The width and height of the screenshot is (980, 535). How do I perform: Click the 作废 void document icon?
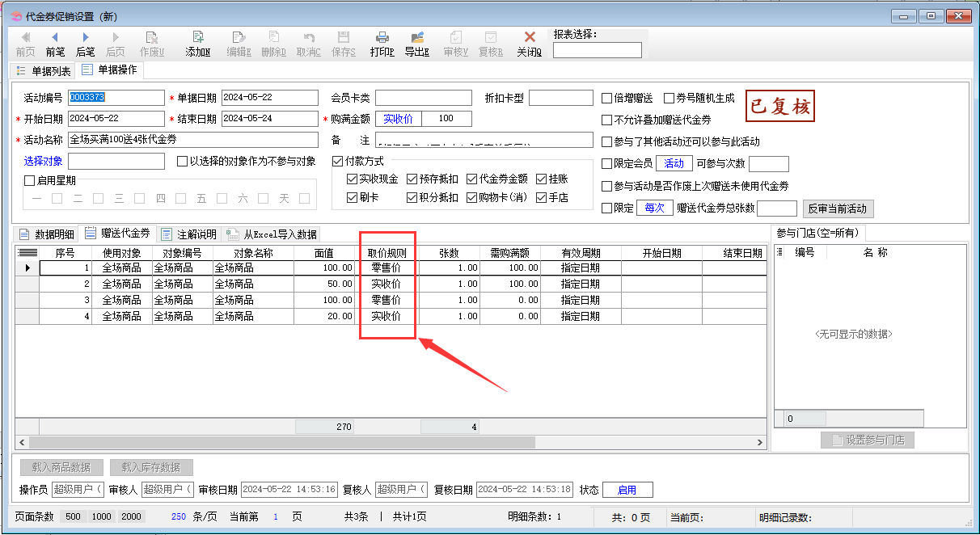click(151, 44)
